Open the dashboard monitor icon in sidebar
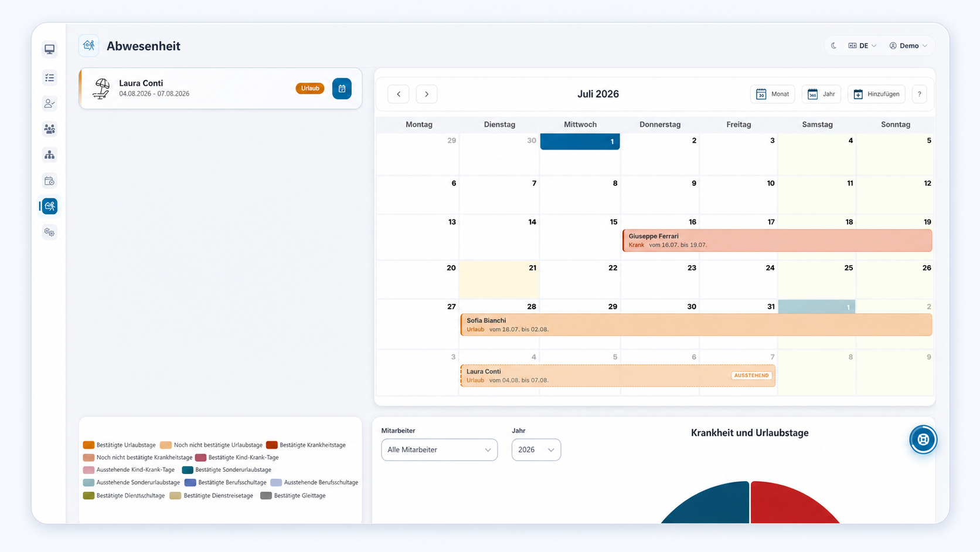 50,49
